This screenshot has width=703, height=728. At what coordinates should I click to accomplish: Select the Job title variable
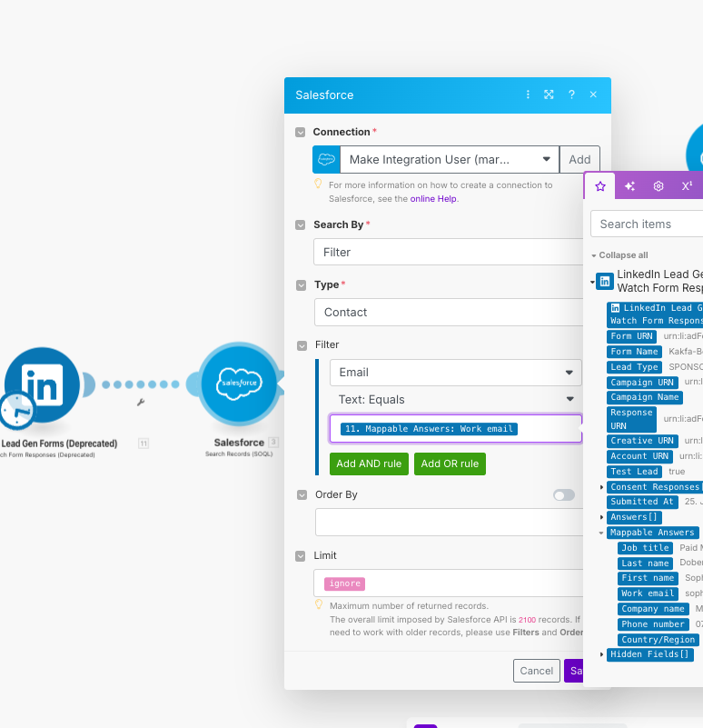click(x=645, y=548)
